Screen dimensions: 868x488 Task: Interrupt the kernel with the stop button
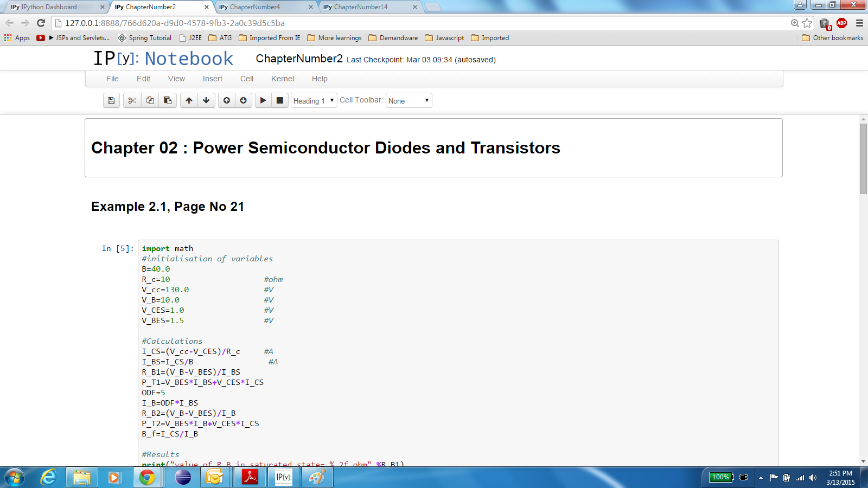point(280,100)
